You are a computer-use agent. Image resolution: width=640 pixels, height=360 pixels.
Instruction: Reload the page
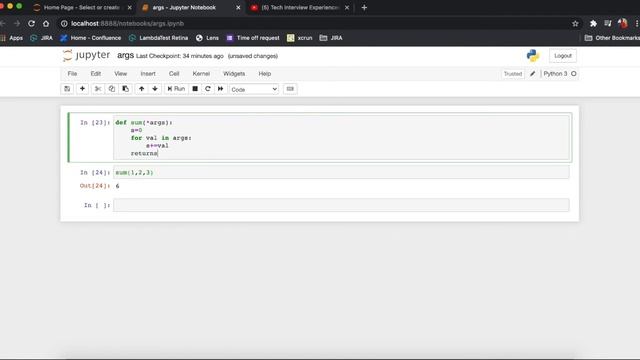click(31, 24)
